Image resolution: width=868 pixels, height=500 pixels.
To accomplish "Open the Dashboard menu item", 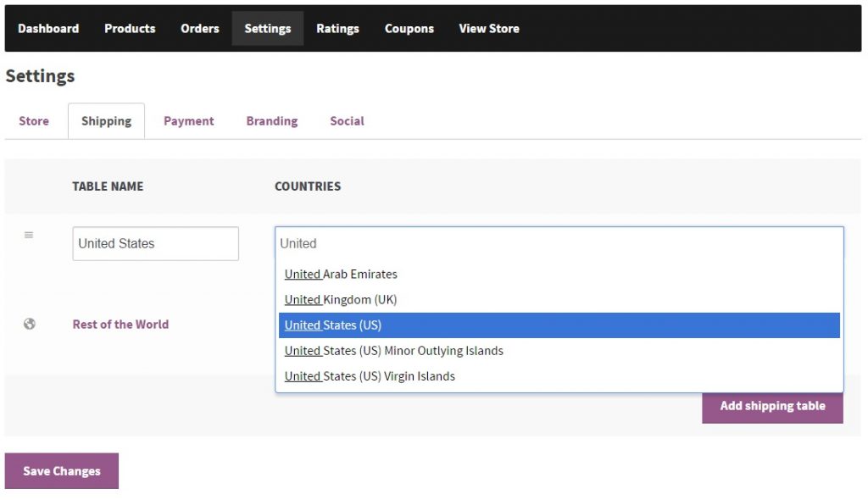I will click(48, 29).
